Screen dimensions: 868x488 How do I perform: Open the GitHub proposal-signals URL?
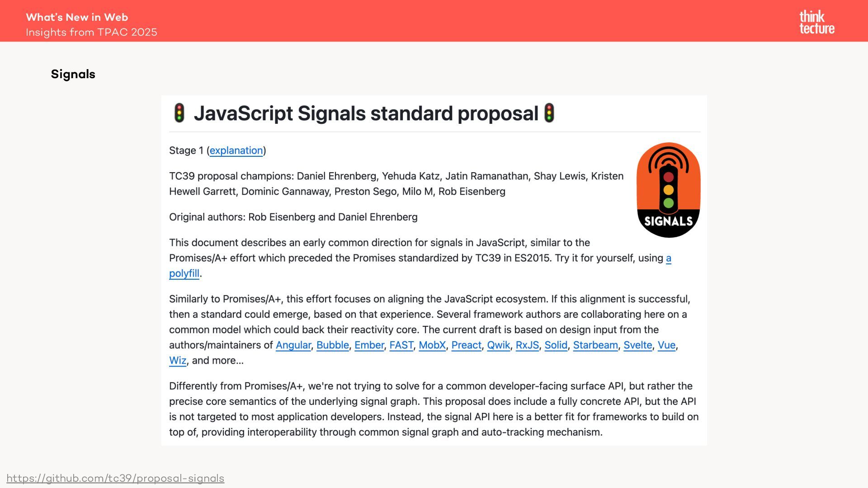115,478
